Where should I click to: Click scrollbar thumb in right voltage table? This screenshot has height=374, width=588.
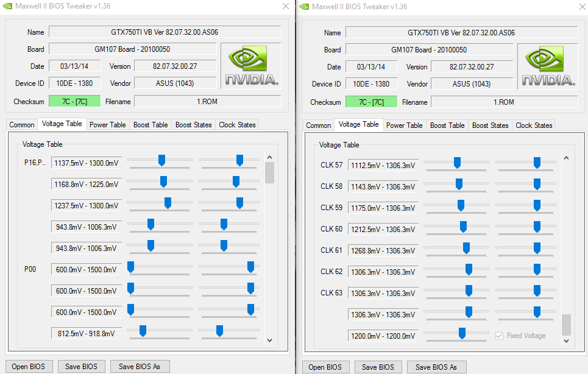point(566,325)
